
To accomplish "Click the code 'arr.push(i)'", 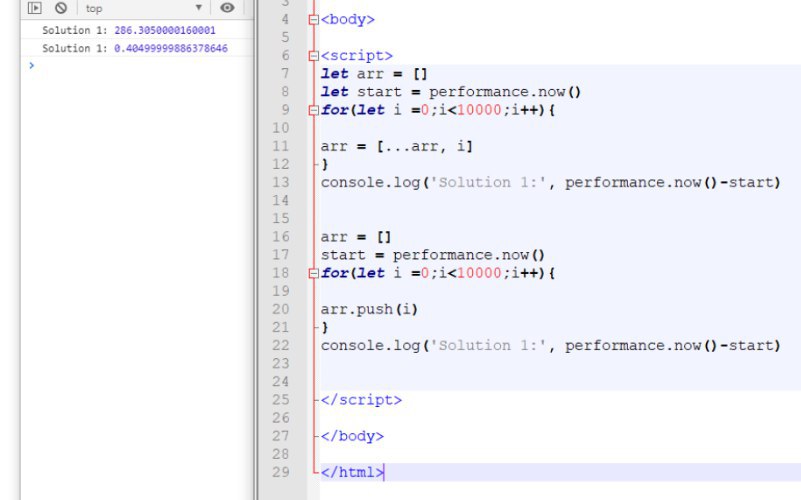I will [369, 309].
